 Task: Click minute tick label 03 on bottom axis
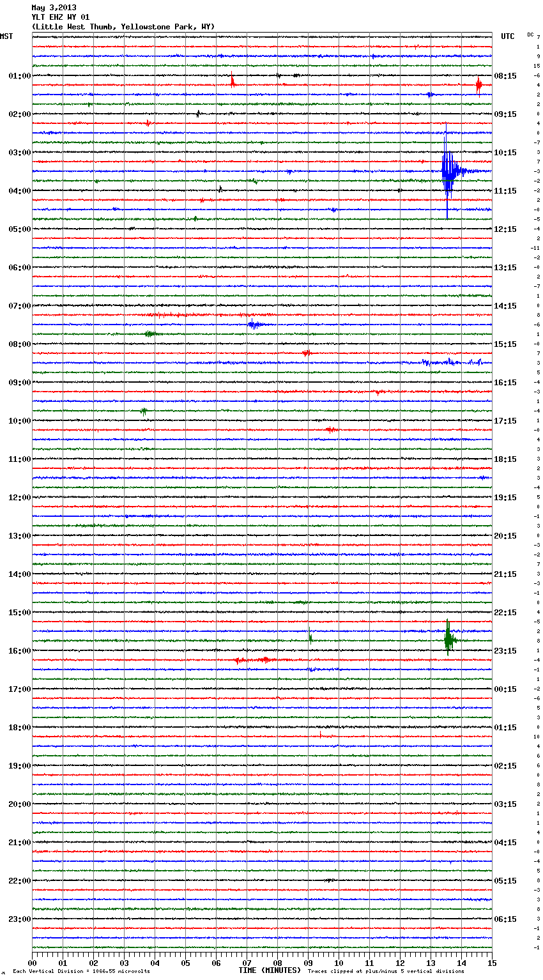[x=124, y=963]
